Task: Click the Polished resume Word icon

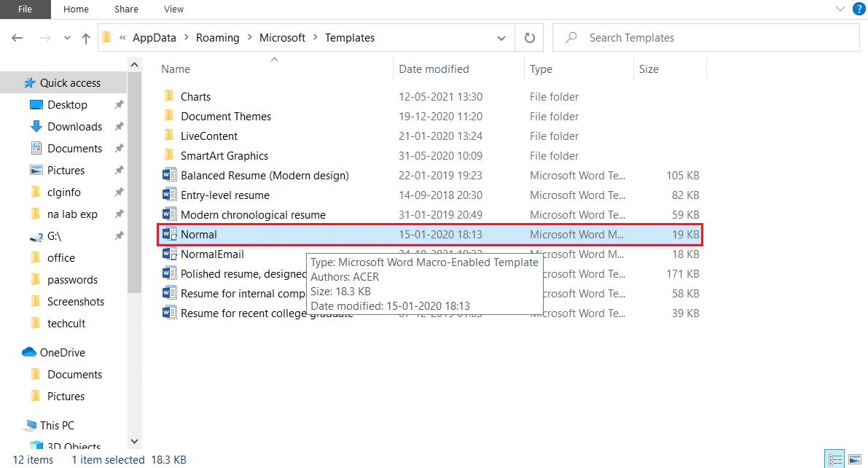Action: coord(169,273)
